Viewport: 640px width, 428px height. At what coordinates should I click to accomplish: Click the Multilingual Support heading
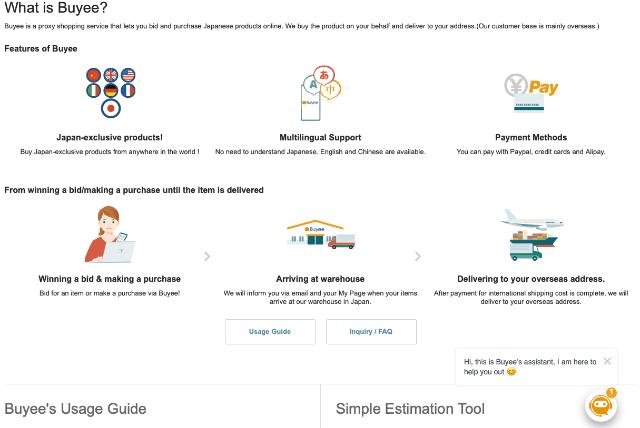(320, 137)
